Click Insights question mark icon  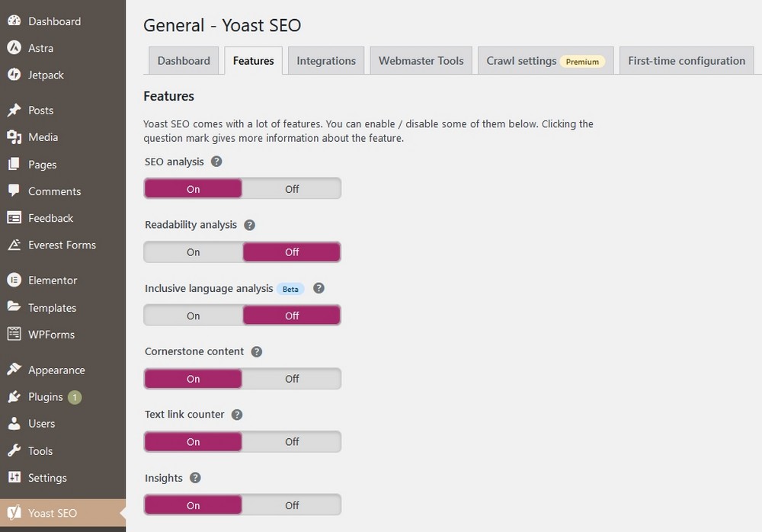click(x=195, y=478)
